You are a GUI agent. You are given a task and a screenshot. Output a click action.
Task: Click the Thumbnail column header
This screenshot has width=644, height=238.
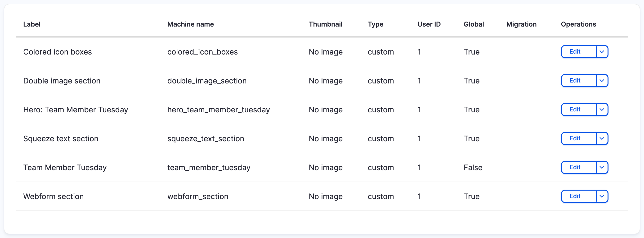pos(326,24)
